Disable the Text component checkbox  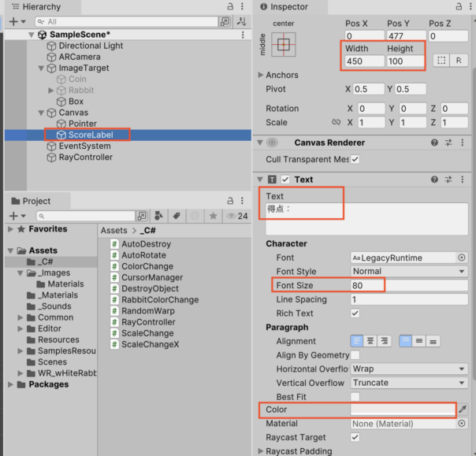click(285, 180)
